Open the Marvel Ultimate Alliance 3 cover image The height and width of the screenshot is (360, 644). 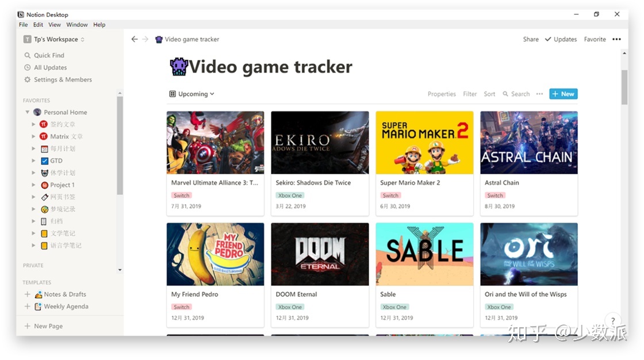[x=215, y=143]
